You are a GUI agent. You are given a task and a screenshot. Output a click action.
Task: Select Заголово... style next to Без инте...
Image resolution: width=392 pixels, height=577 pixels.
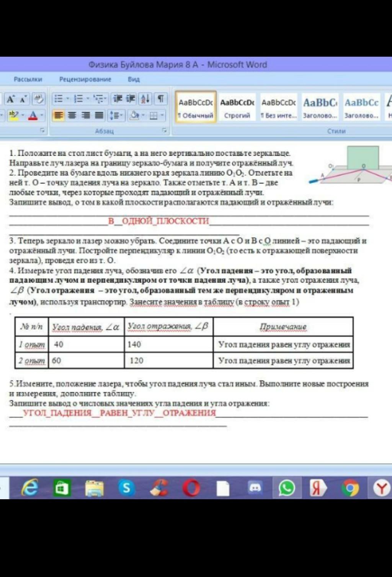320,107
